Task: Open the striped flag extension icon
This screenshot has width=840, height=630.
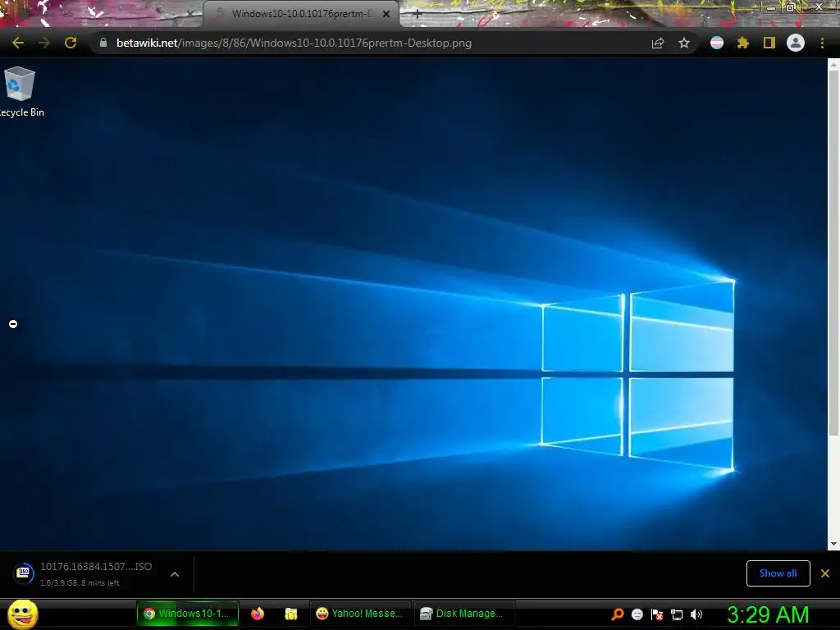Action: pos(717,43)
